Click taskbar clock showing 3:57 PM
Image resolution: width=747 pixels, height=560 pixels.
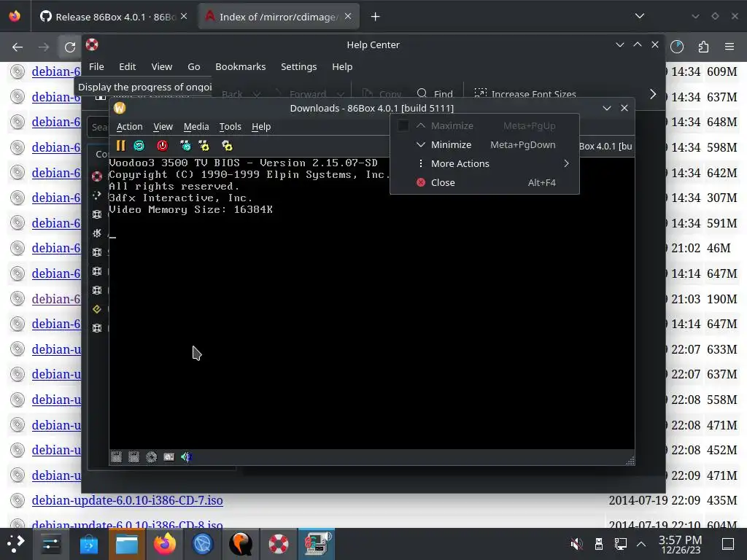pos(681,544)
